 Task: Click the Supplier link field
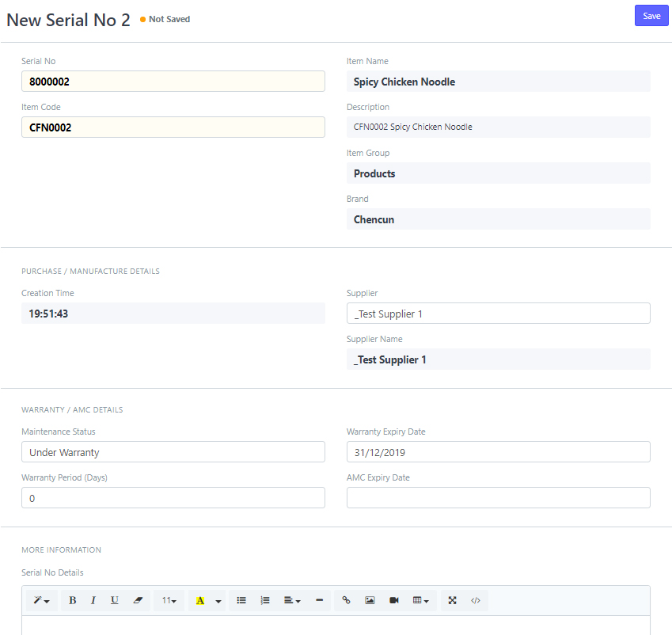click(x=498, y=314)
